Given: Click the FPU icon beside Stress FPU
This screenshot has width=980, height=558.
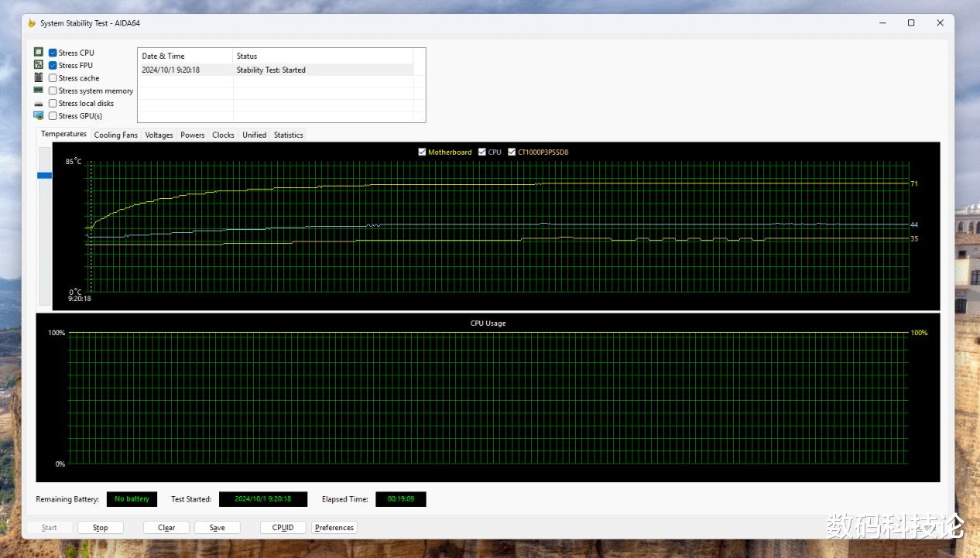Looking at the screenshot, I should [38, 65].
